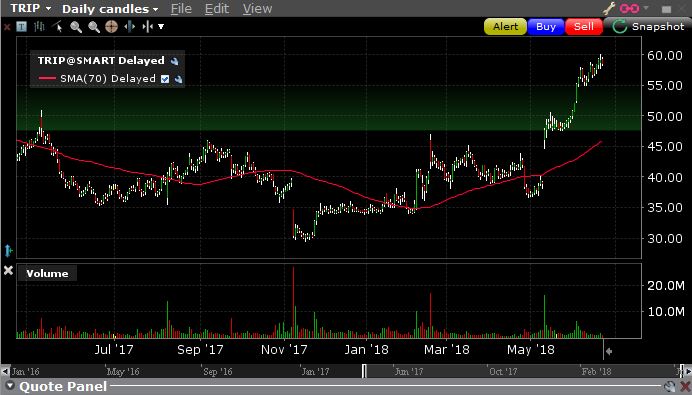Click the red SMA(70) line color sample
Image resolution: width=692 pixels, height=395 pixels.
point(47,79)
